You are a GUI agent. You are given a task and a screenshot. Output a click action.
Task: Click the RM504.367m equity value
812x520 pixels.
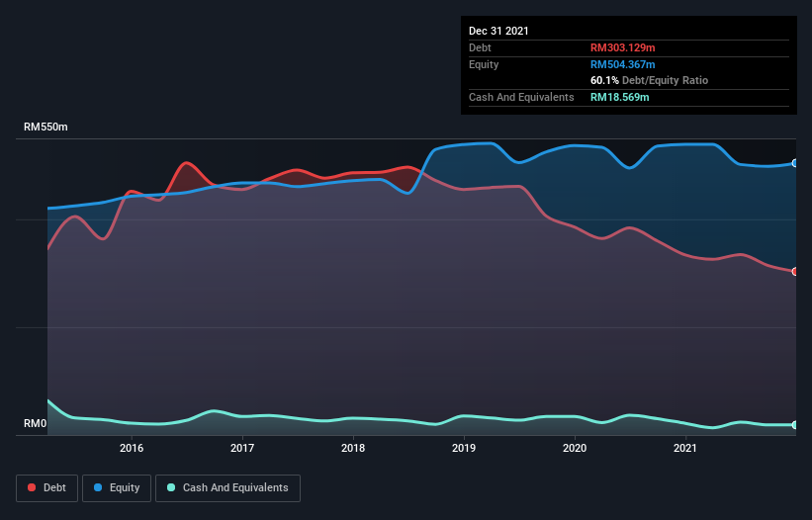[x=622, y=65]
